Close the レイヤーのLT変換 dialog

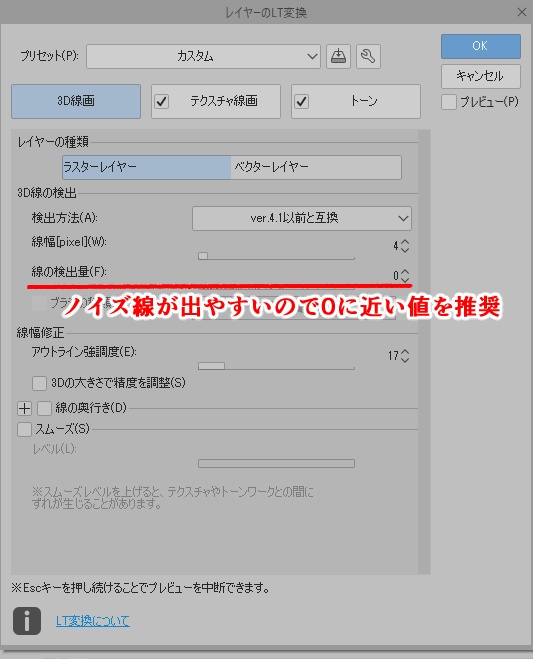[x=522, y=12]
